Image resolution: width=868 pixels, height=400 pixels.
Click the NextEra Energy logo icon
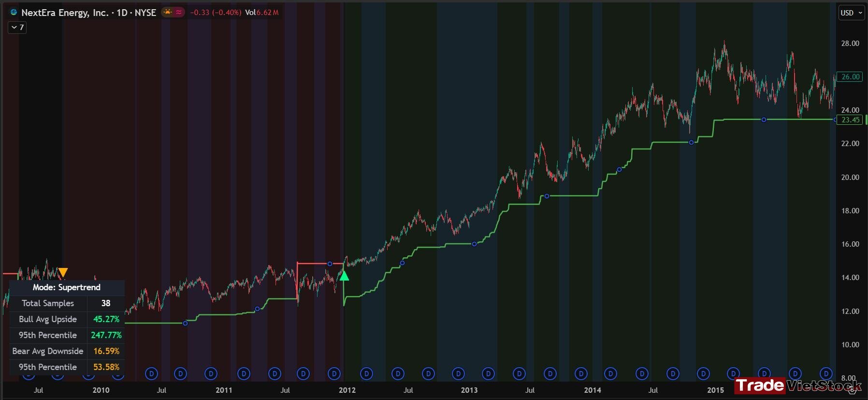pos(14,12)
